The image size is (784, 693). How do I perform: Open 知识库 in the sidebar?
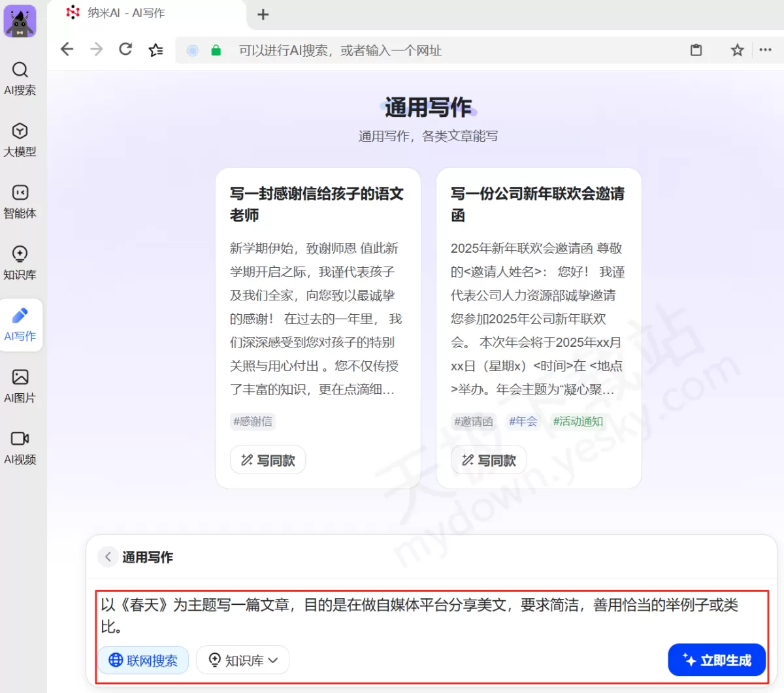[x=20, y=263]
